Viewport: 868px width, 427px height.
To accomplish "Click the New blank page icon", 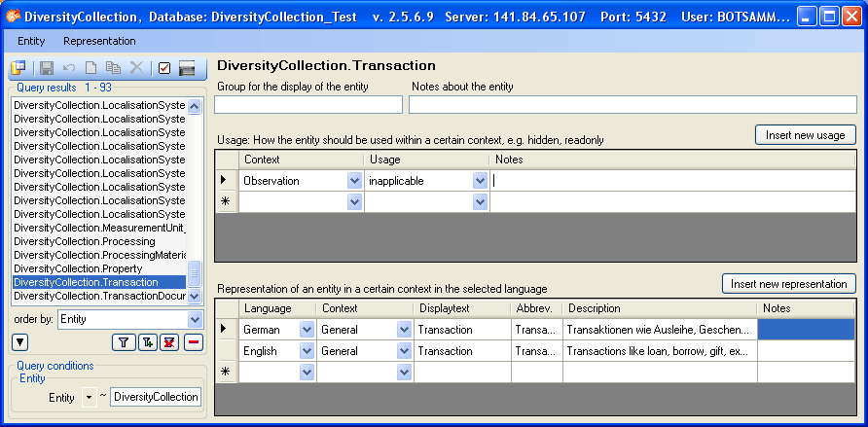I will 90,68.
